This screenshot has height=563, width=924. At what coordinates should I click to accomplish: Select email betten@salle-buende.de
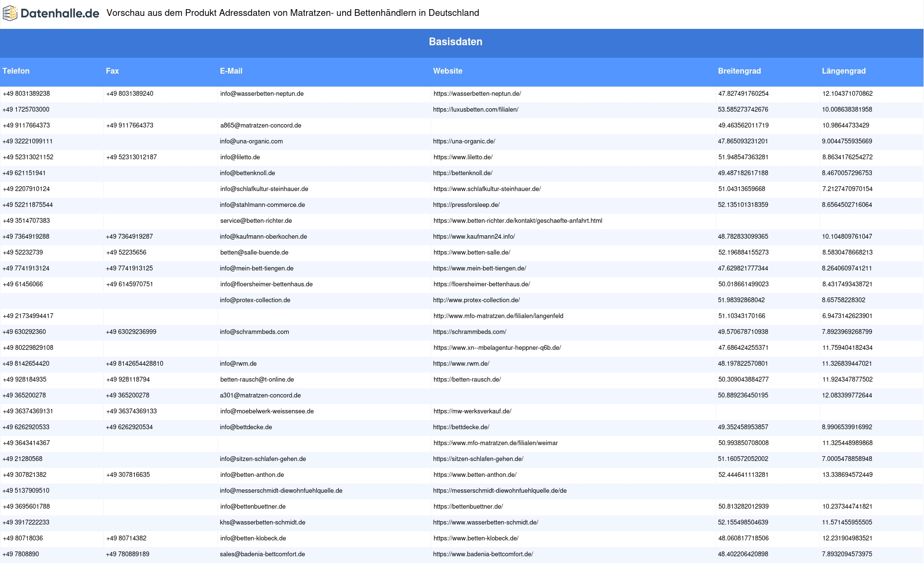point(254,253)
